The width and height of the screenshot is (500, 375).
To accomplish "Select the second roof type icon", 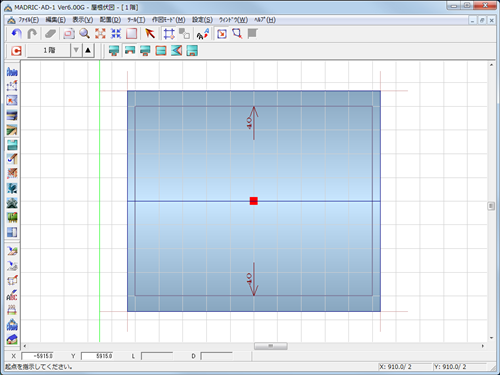I will coord(130,51).
